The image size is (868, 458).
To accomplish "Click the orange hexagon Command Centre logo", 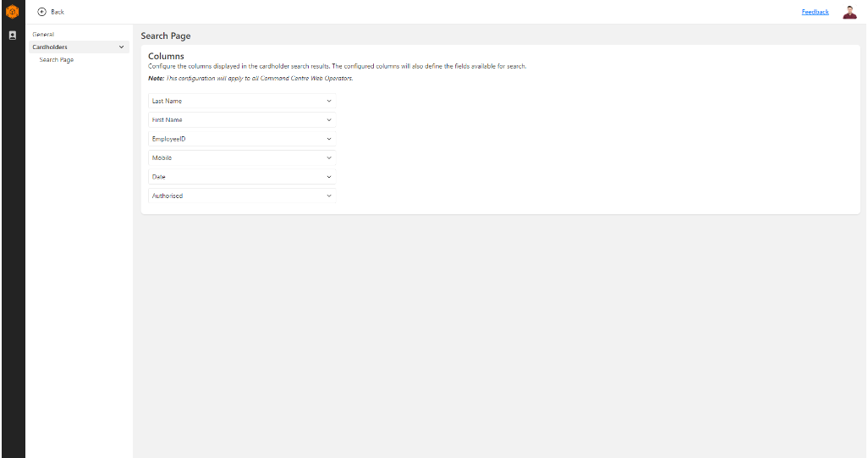I will pyautogui.click(x=12, y=12).
